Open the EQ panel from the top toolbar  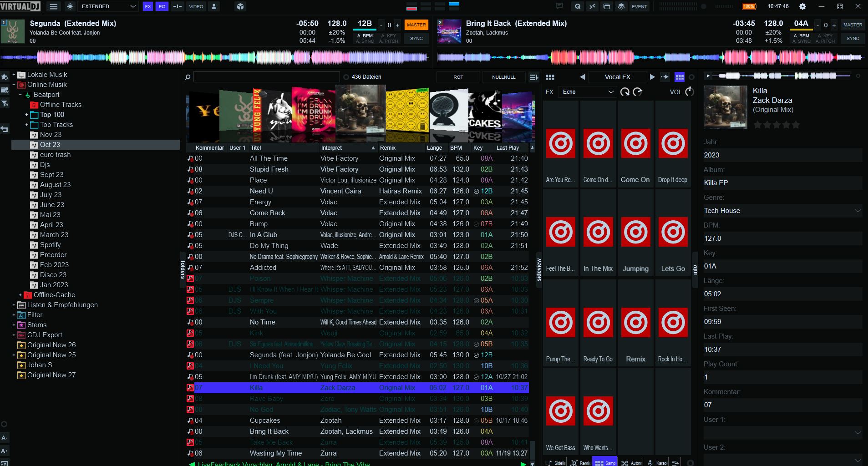click(x=162, y=6)
